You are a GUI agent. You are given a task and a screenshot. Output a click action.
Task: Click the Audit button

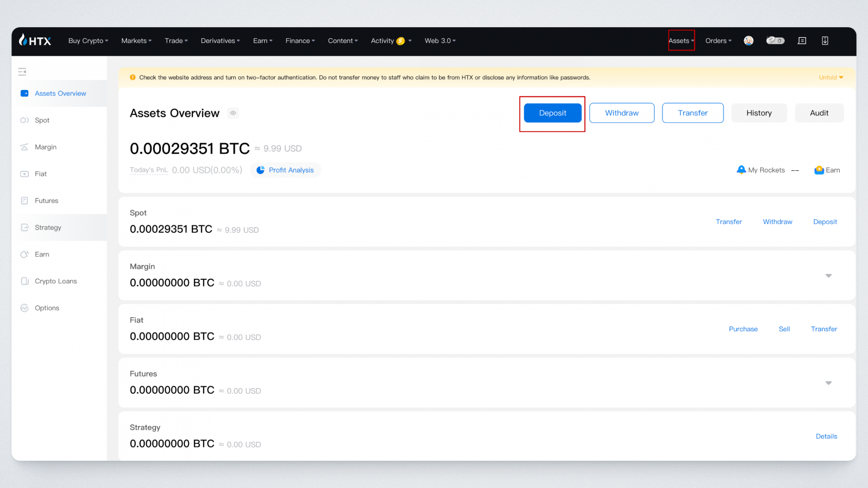tap(819, 113)
